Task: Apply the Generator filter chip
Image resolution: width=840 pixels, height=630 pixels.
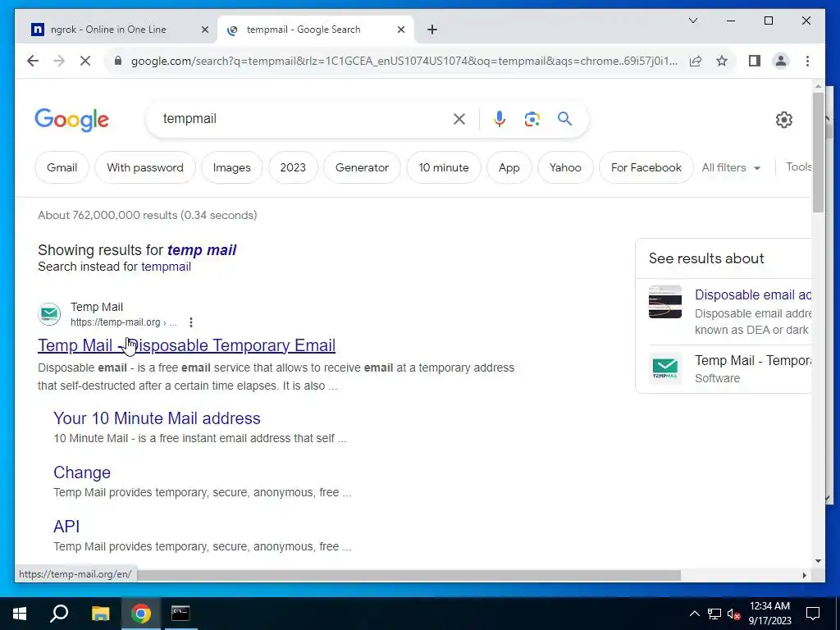Action: point(362,167)
